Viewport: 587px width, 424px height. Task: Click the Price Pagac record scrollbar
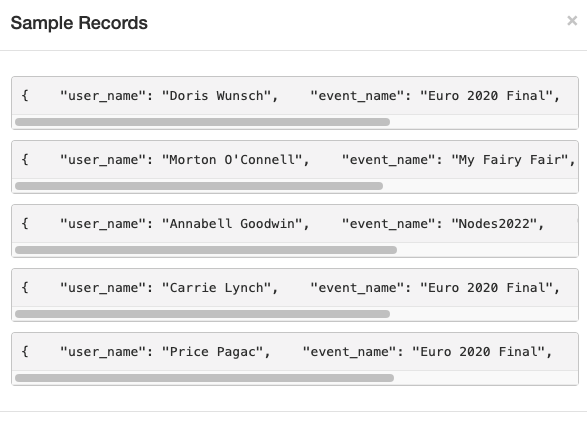click(204, 378)
